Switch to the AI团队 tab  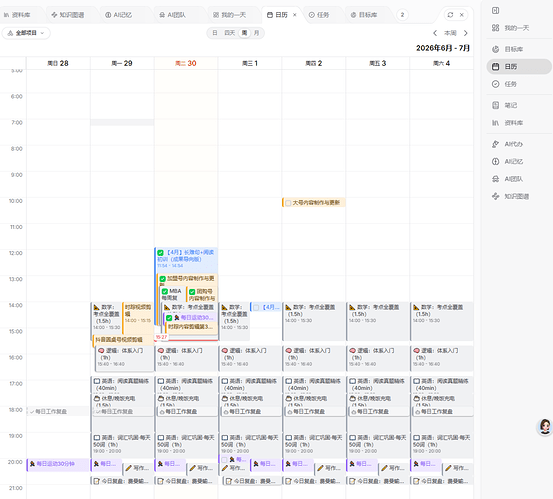coord(172,15)
